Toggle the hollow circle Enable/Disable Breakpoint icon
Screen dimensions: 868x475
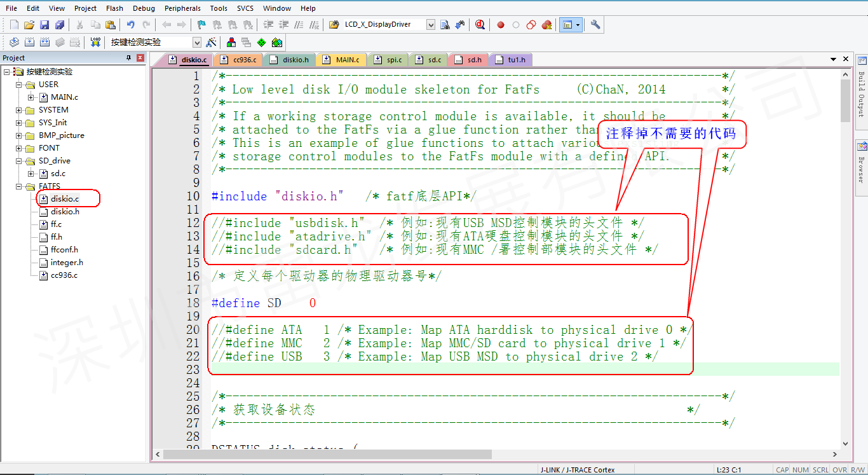click(x=516, y=25)
